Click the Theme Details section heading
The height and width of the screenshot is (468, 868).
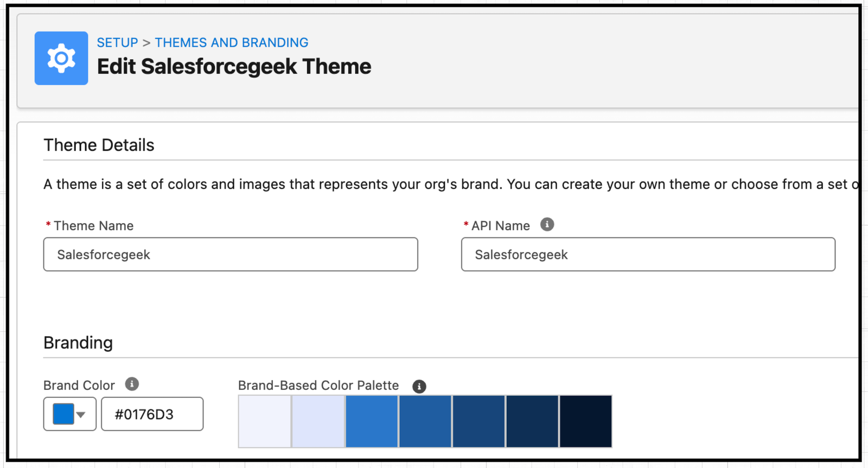99,145
